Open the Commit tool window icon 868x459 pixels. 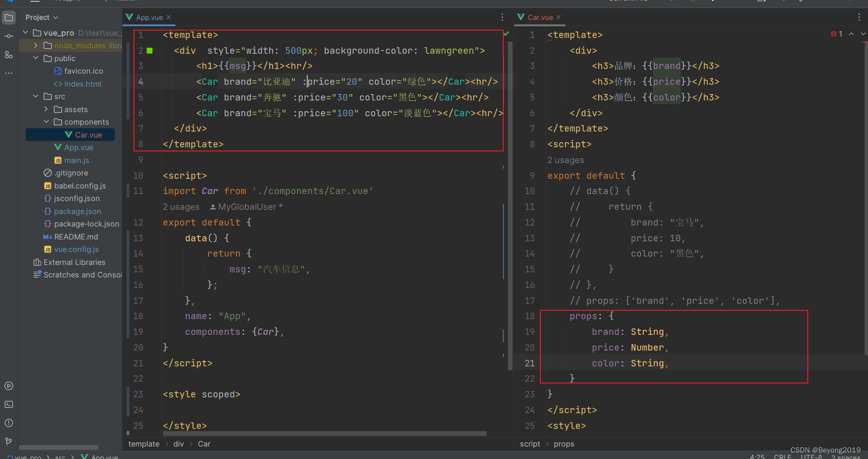click(9, 36)
